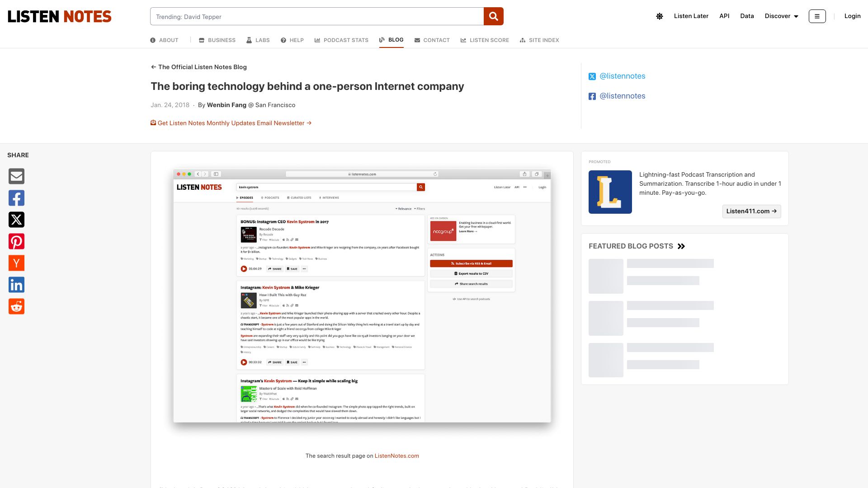This screenshot has width=868, height=488.
Task: Click the red search magnifier button
Action: click(x=493, y=16)
